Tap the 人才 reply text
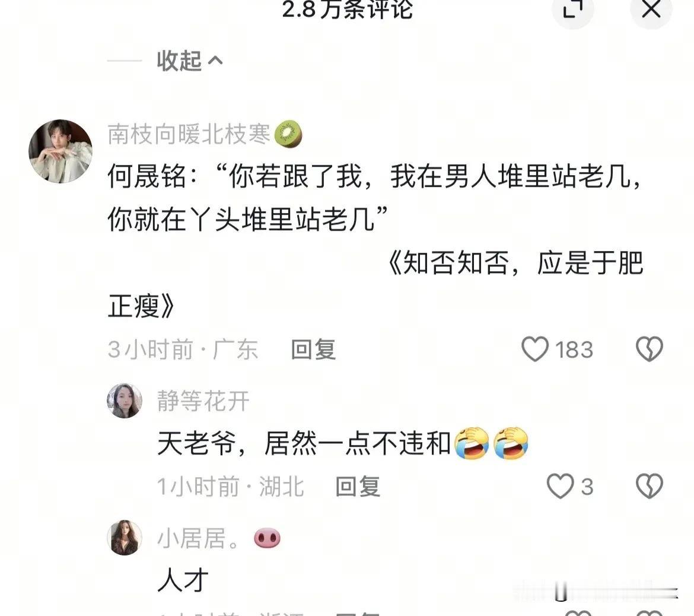This screenshot has width=694, height=616. point(183,580)
